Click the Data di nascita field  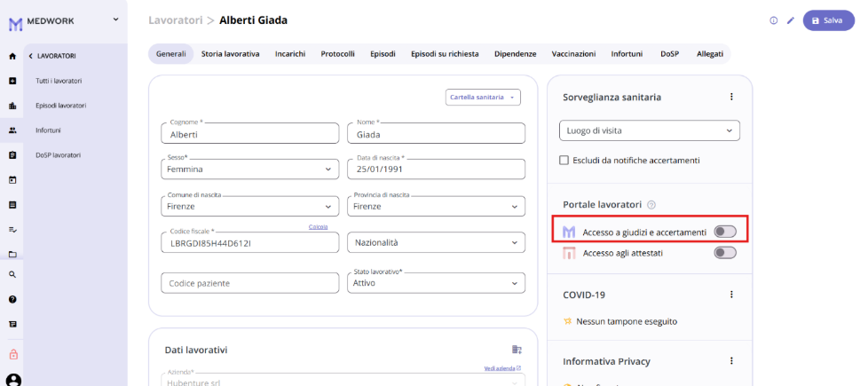pos(436,169)
